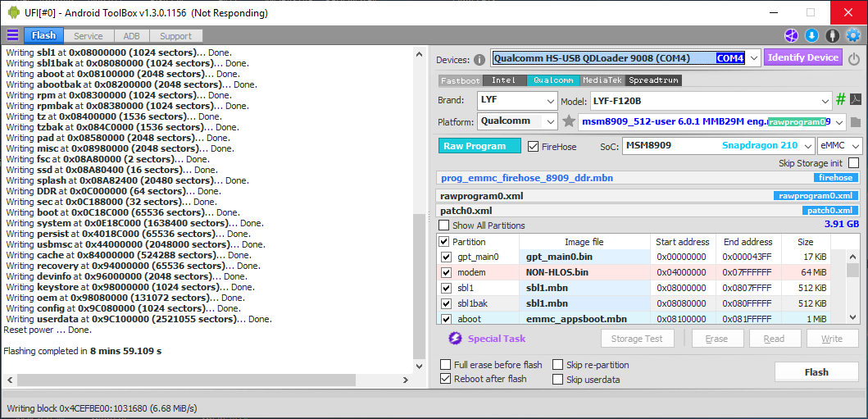The width and height of the screenshot is (868, 419).
Task: Uncheck the modem partition checkbox
Action: point(446,272)
